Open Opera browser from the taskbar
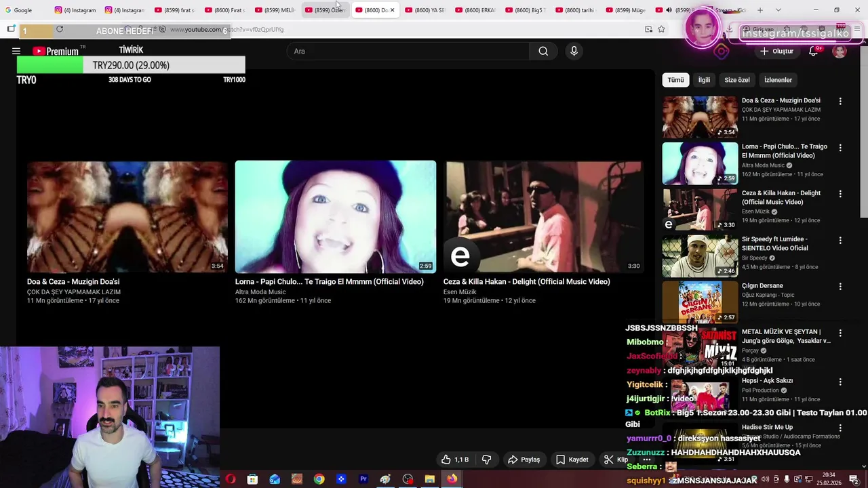The height and width of the screenshot is (488, 868). [231, 479]
